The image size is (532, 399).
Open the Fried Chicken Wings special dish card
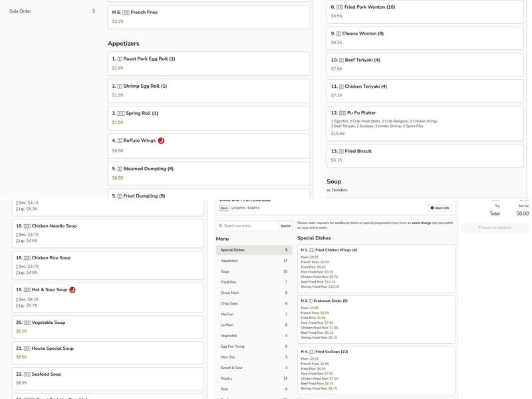coord(376,268)
